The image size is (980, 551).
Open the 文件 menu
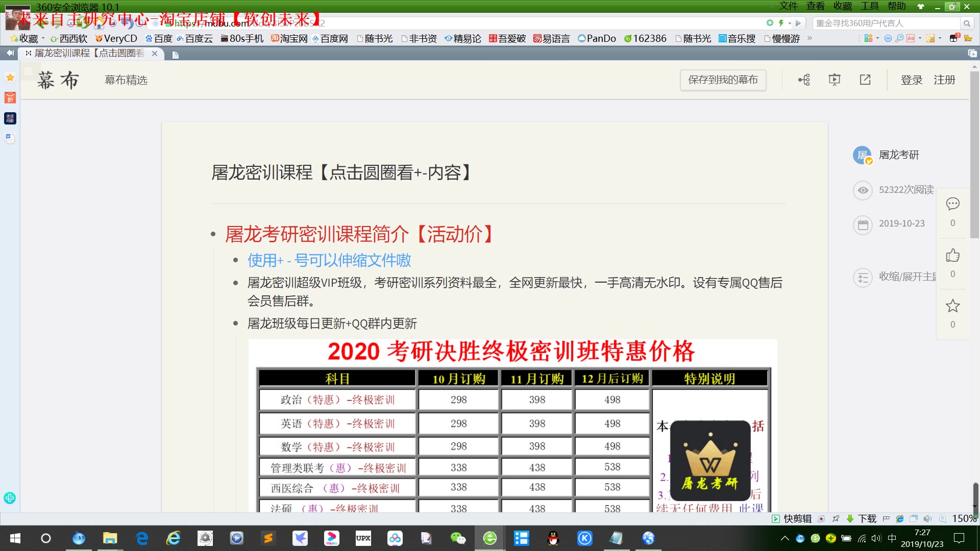click(789, 6)
